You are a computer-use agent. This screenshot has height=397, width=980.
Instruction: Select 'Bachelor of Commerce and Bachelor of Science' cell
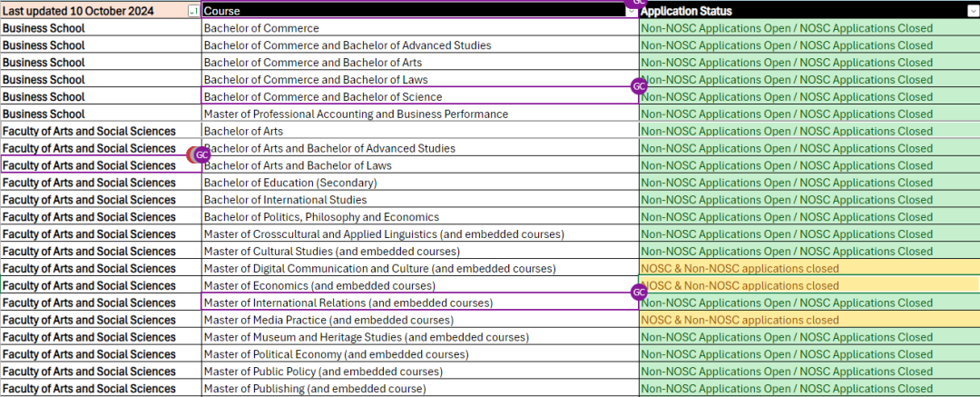click(420, 96)
